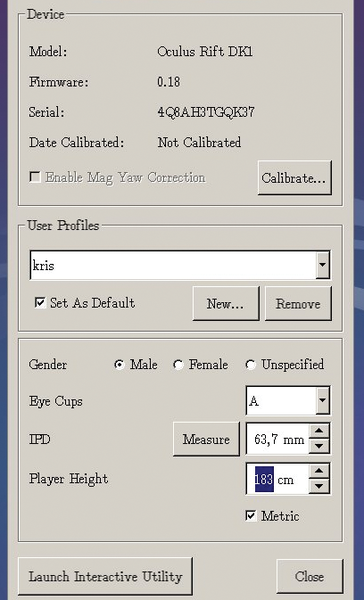This screenshot has width=364, height=600.
Task: Remove the selected user profile
Action: 298,303
